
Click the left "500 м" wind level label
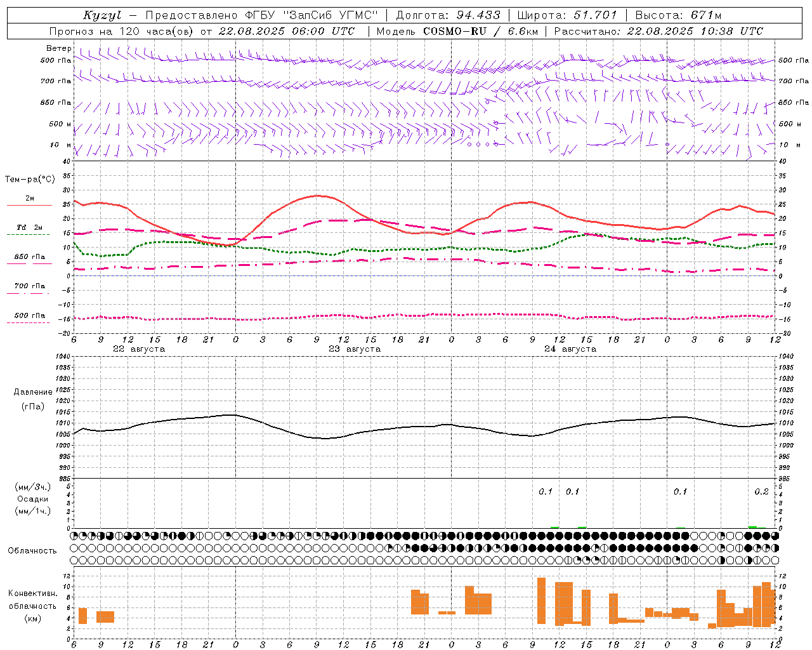pyautogui.click(x=60, y=124)
